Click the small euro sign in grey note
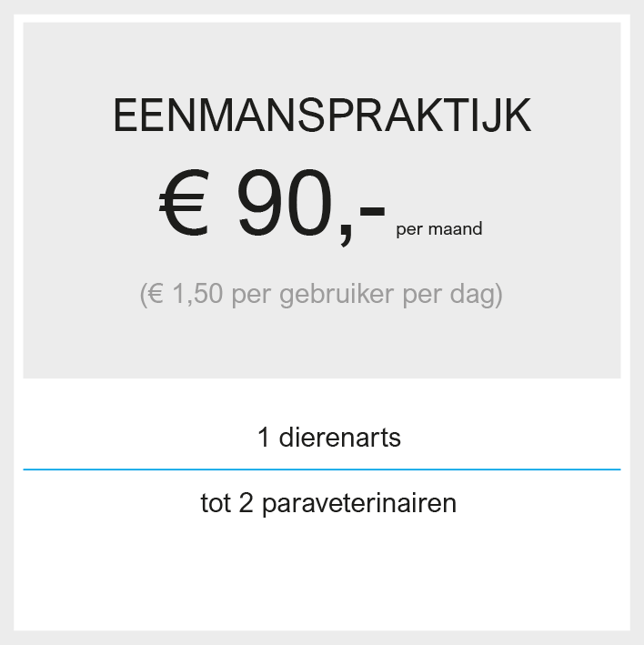Viewport: 644px width, 645px height. pos(156,294)
